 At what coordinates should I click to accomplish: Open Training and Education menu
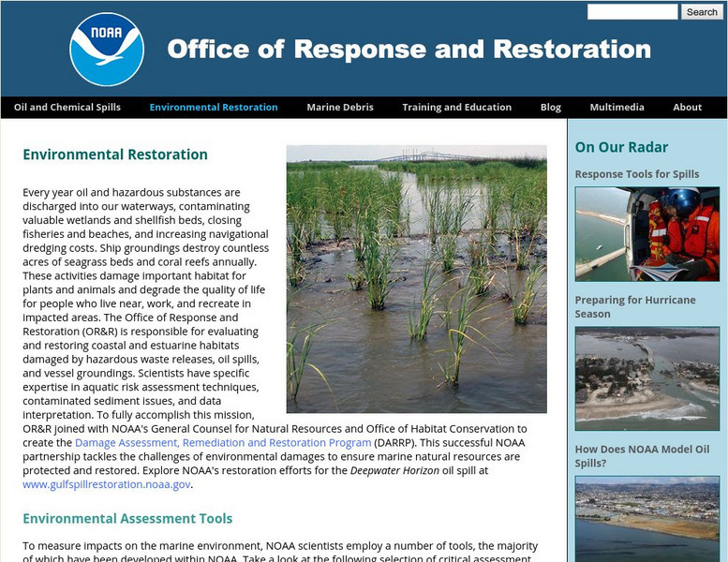457,107
